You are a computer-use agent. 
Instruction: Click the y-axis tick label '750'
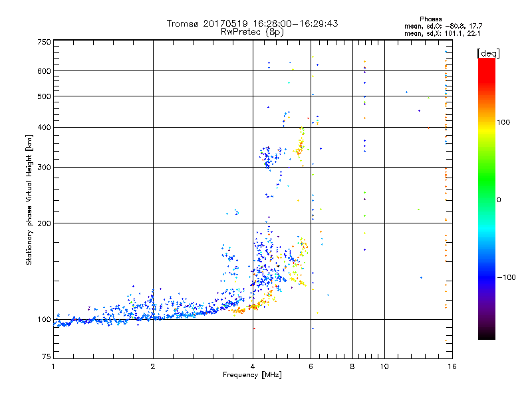pos(44,42)
